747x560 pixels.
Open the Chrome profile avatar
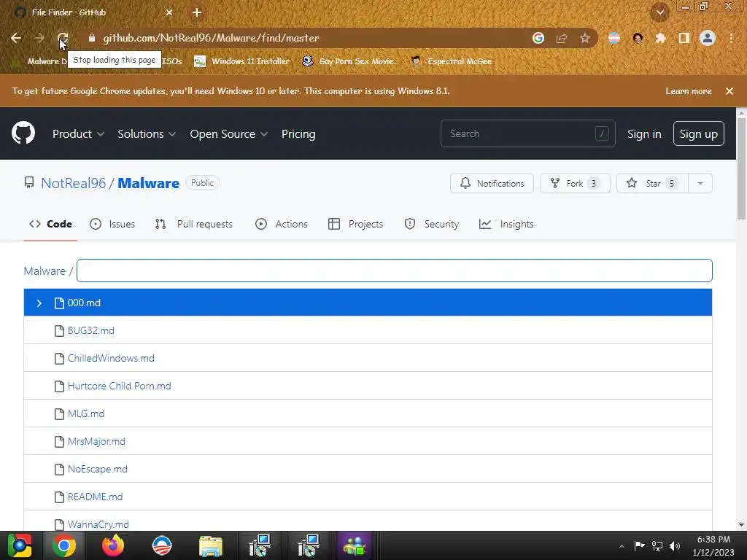(708, 38)
